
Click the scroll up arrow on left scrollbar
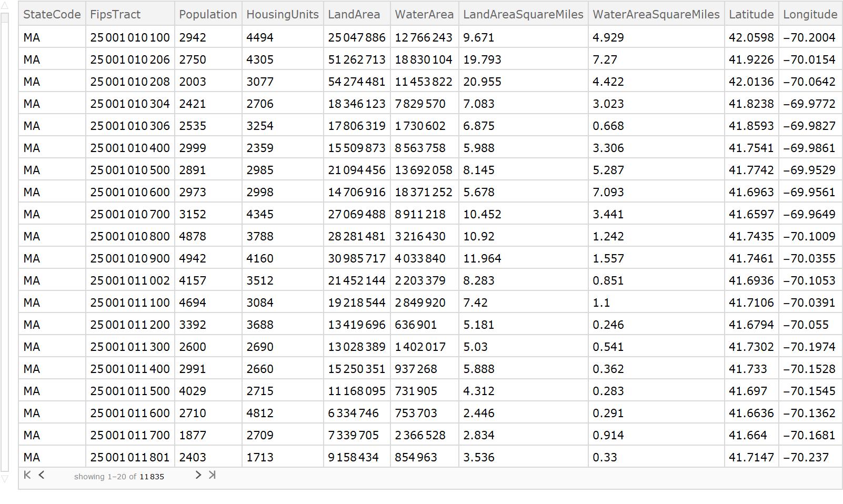[x=4, y=6]
